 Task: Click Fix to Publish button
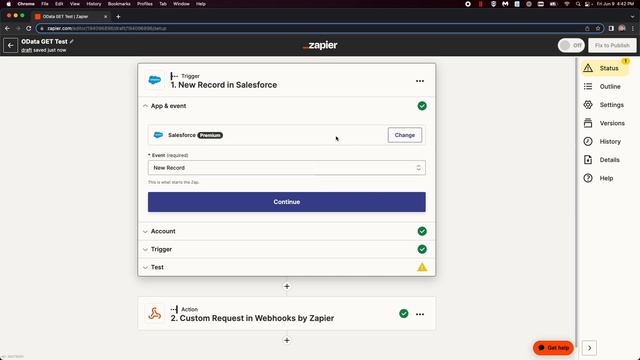click(612, 45)
